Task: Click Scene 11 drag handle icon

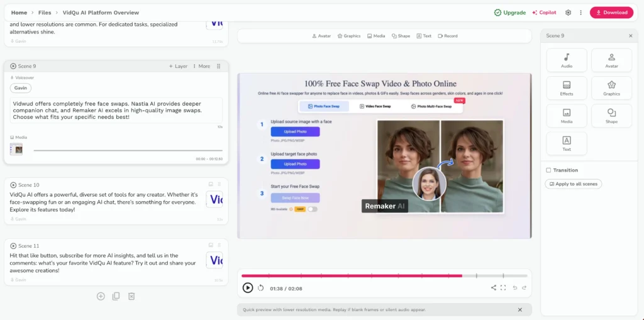Action: pos(219,245)
